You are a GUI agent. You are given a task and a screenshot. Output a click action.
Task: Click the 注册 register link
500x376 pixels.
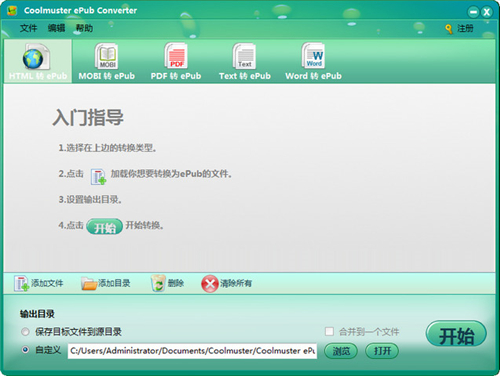465,28
